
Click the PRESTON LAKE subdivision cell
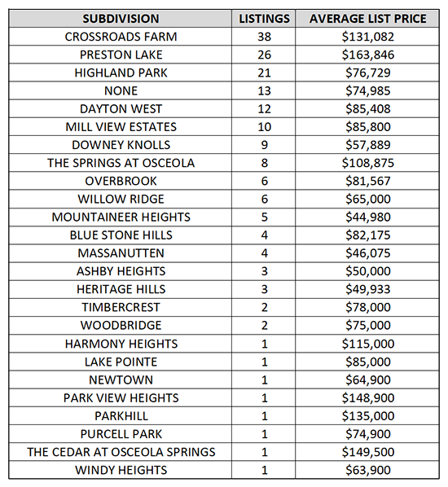(121, 55)
